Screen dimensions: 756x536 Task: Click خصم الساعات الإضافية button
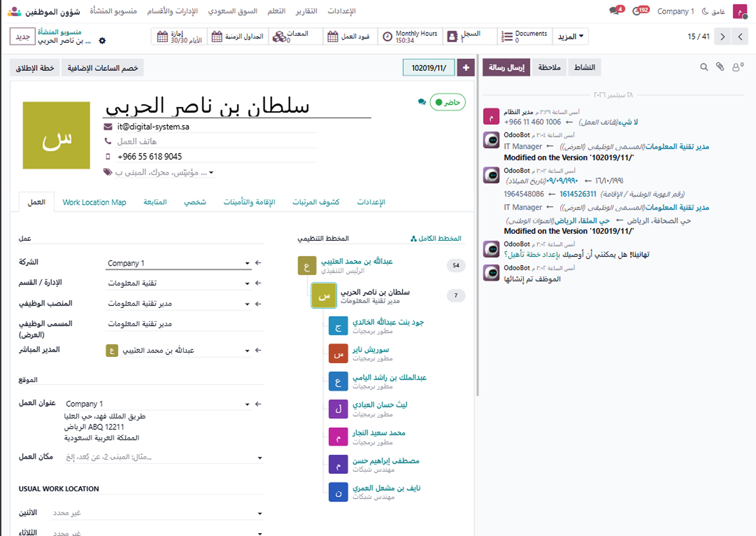coord(103,68)
